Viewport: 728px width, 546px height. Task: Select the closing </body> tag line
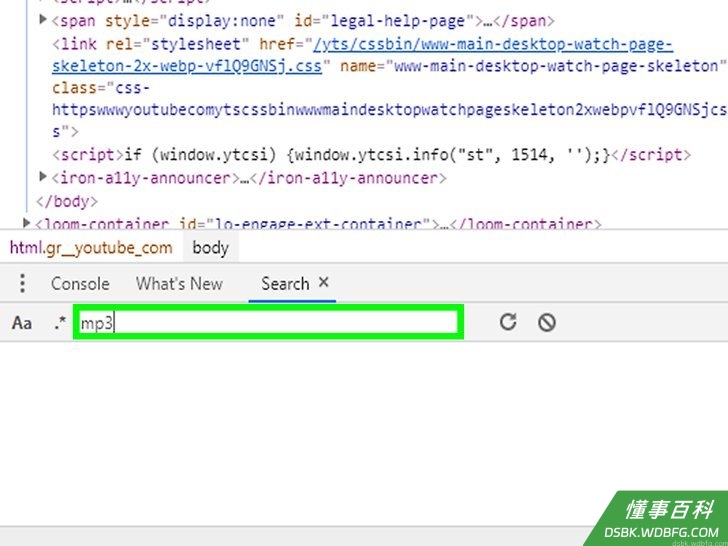67,202
